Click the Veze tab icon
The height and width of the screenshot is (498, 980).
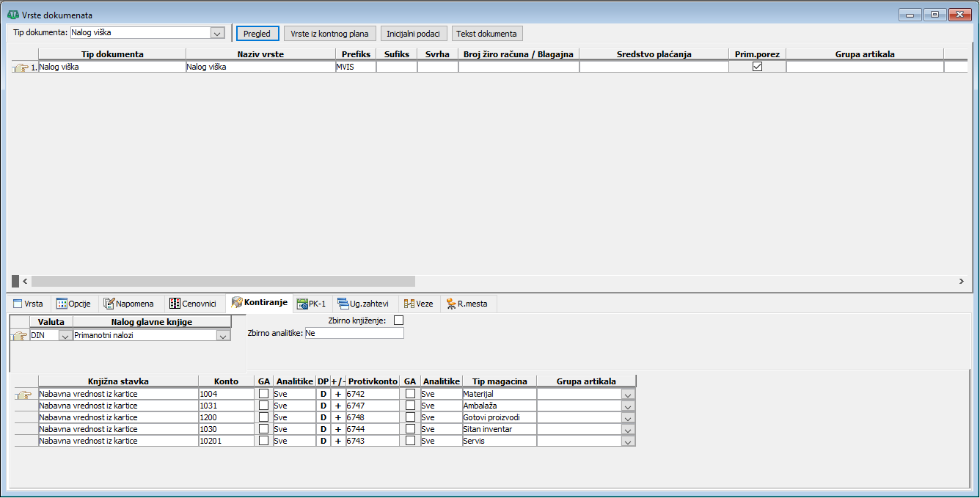click(409, 304)
